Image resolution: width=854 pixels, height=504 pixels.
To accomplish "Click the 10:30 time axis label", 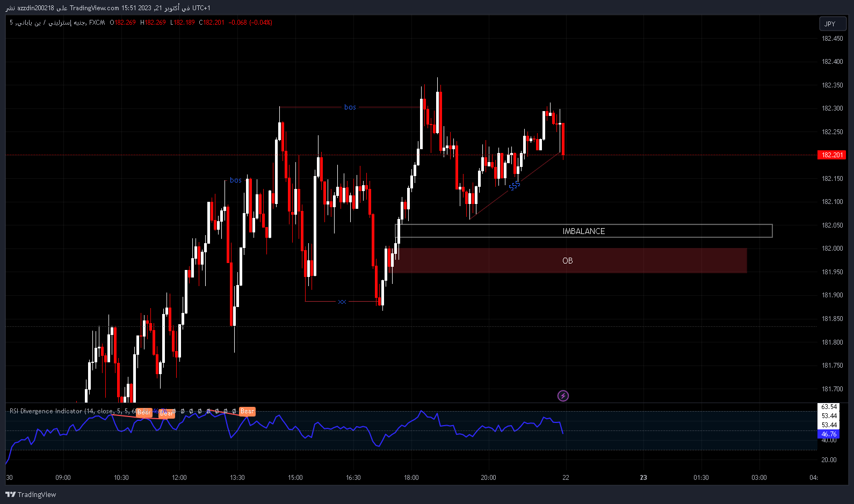I will pyautogui.click(x=121, y=478).
